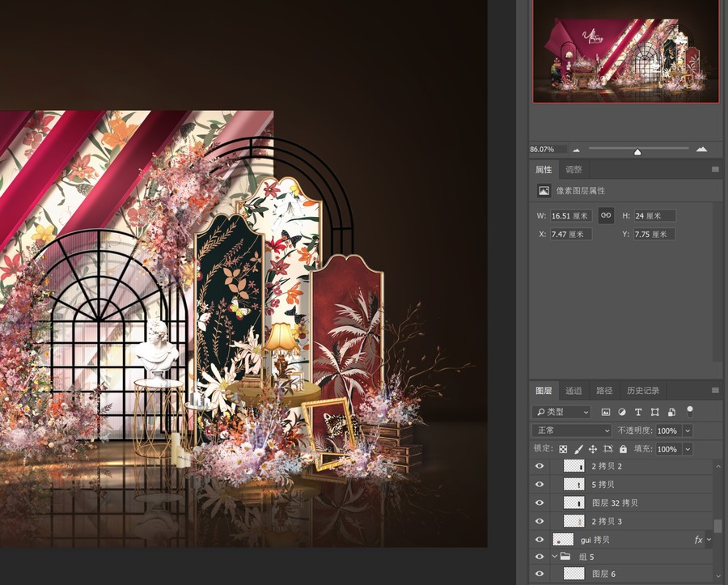
Task: Click the X position field 7.47 厘米
Action: 571,234
